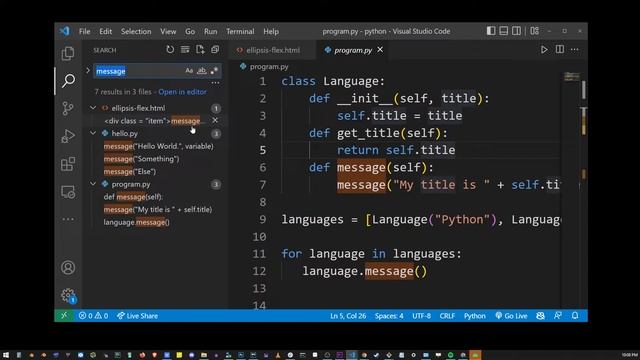The image size is (640, 360).
Task: Collapse hello.py results
Action: pyautogui.click(x=93, y=133)
